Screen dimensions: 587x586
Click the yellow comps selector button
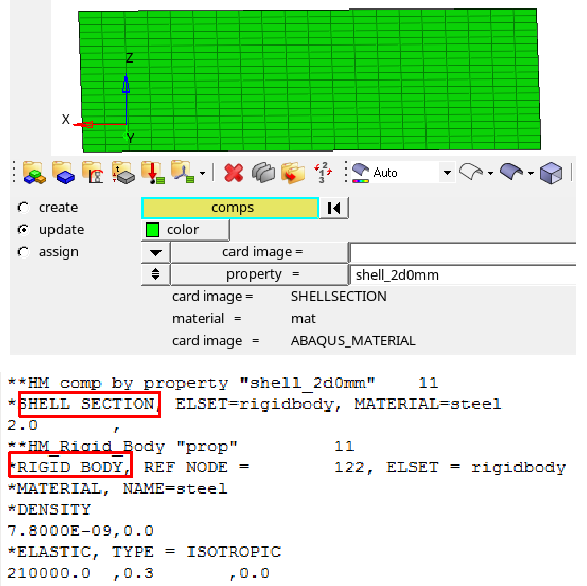pyautogui.click(x=230, y=208)
